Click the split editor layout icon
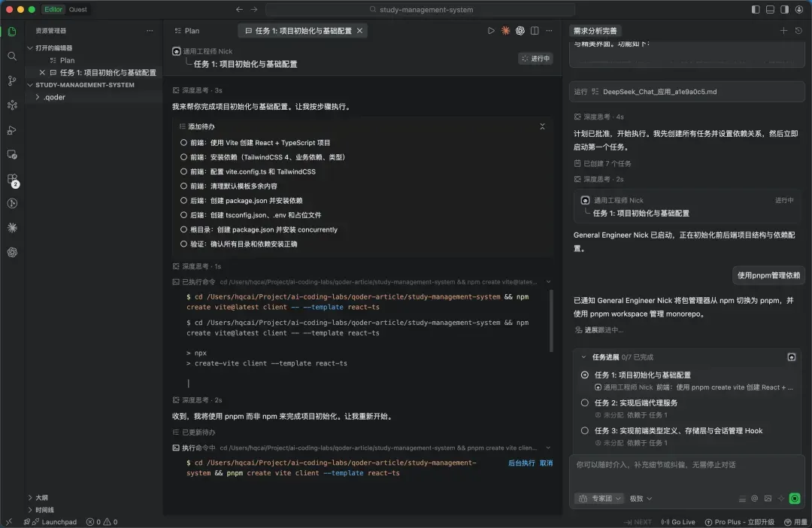The width and height of the screenshot is (812, 528). tap(535, 31)
